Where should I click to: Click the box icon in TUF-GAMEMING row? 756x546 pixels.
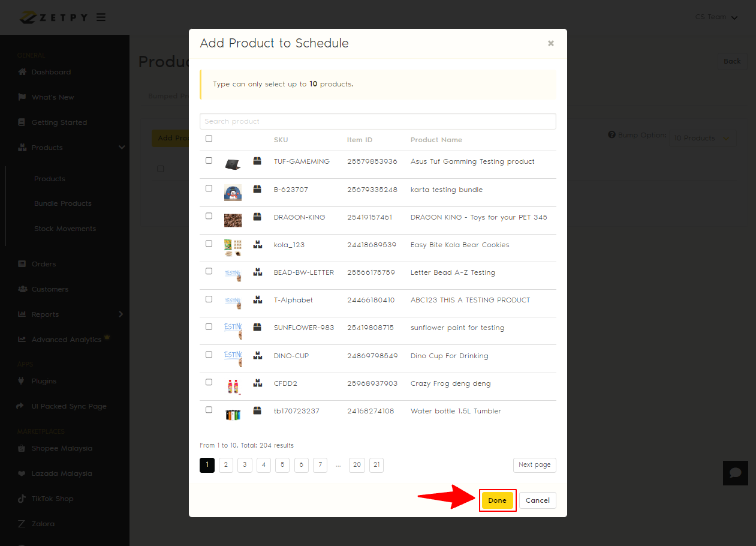[257, 161]
